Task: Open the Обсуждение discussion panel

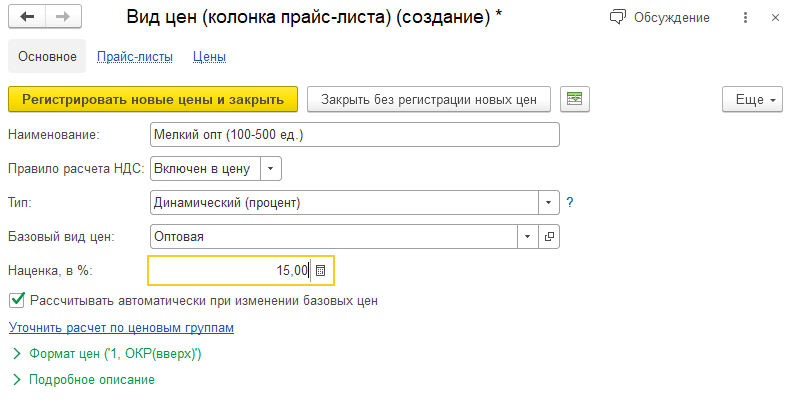Action: pos(659,18)
